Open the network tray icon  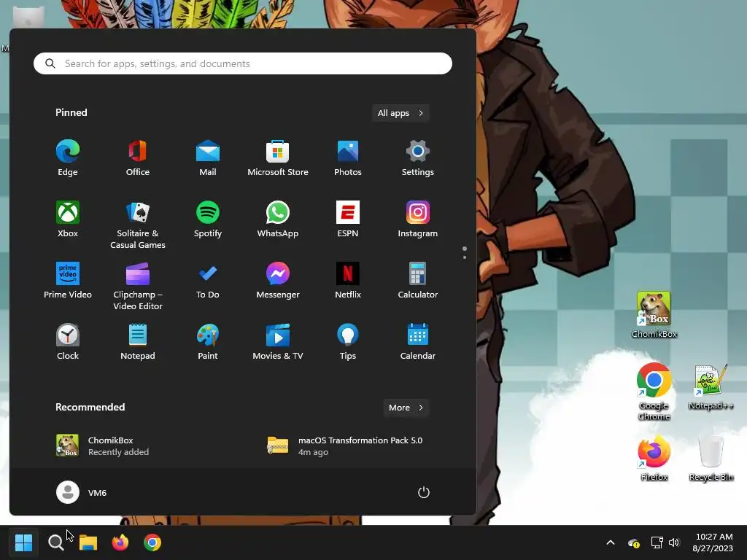[x=657, y=542]
